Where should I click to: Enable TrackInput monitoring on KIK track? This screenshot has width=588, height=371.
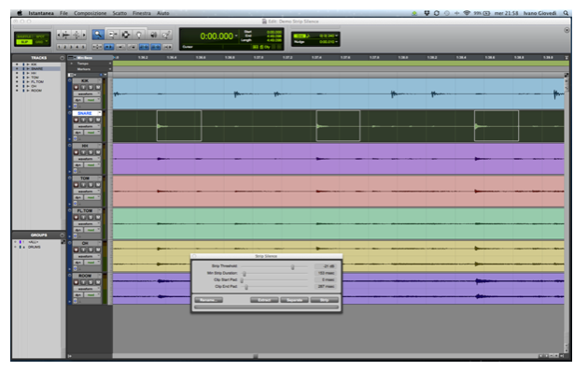[83, 88]
